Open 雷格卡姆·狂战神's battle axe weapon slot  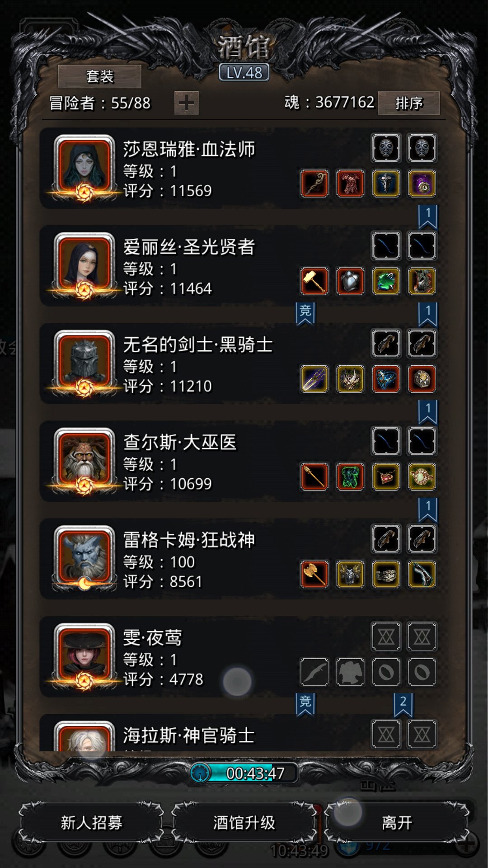(314, 574)
